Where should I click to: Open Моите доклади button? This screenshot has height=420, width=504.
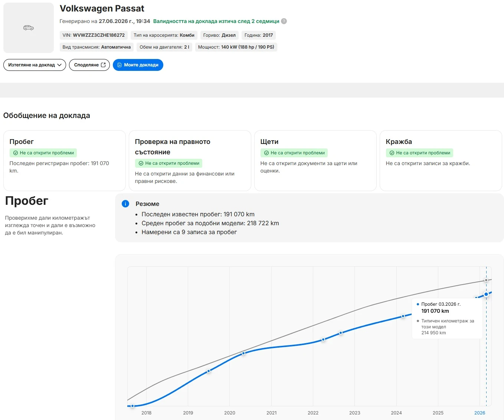[x=138, y=65]
